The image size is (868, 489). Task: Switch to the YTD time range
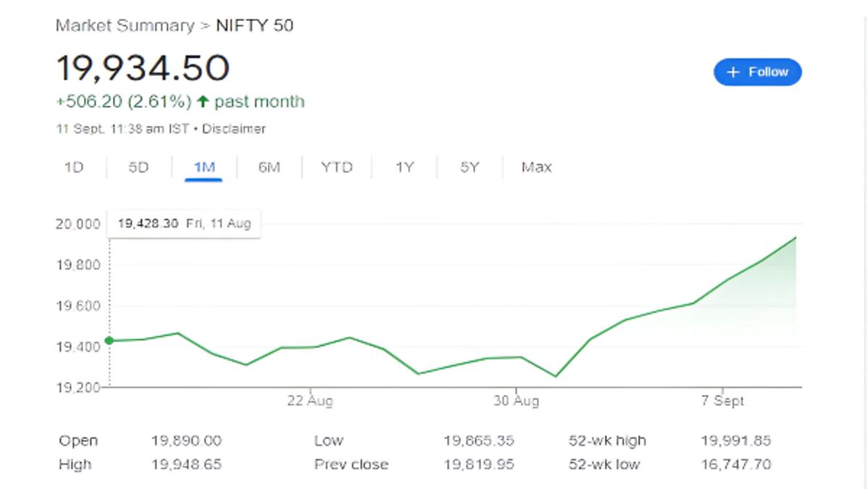click(x=337, y=167)
